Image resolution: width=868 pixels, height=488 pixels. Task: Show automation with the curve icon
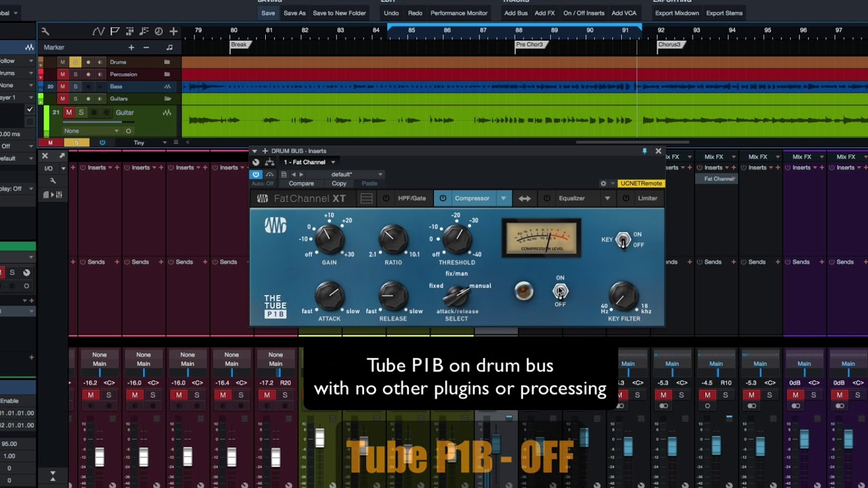click(x=99, y=31)
